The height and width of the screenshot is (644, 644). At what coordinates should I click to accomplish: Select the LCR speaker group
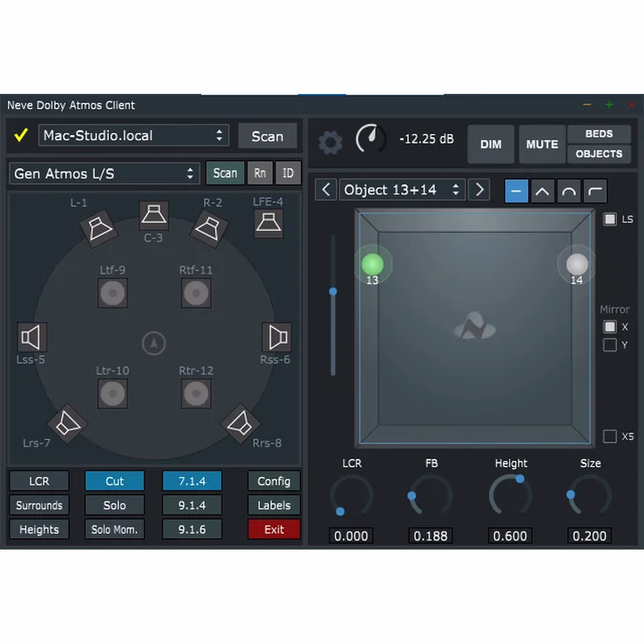click(x=39, y=481)
